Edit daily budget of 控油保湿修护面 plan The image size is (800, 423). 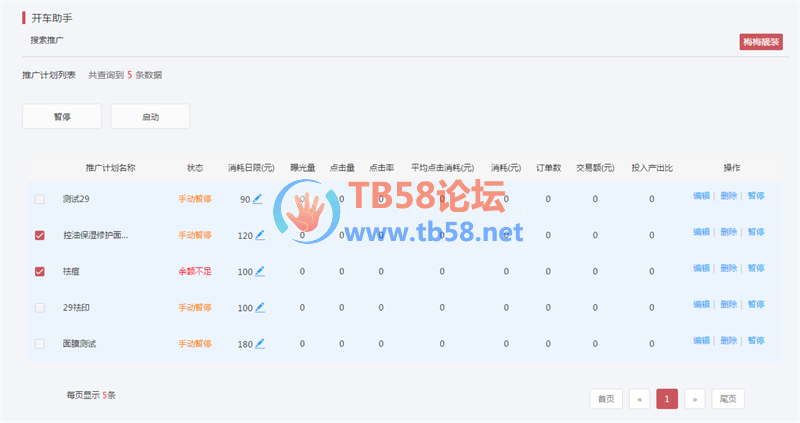tap(260, 235)
